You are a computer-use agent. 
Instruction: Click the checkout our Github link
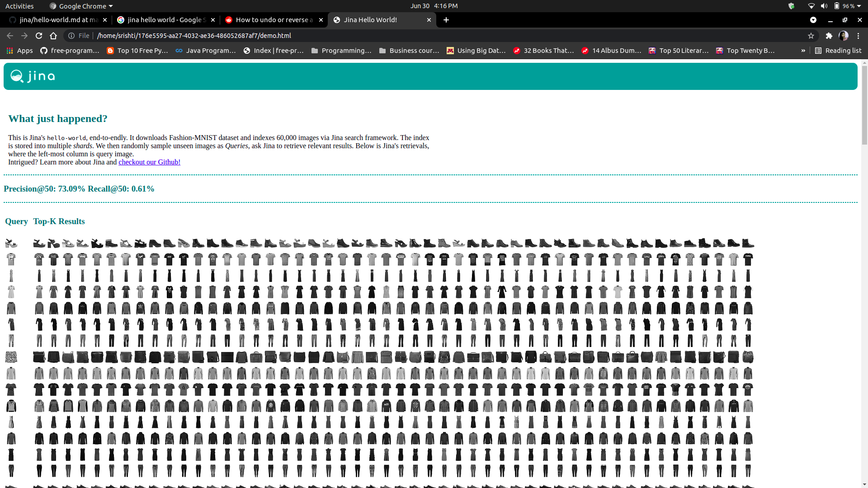149,162
